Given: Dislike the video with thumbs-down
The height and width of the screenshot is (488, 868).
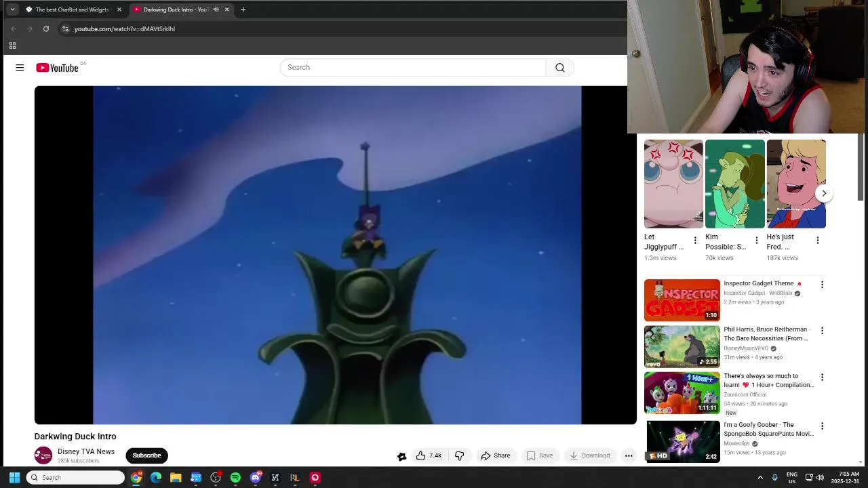Looking at the screenshot, I should click(459, 455).
